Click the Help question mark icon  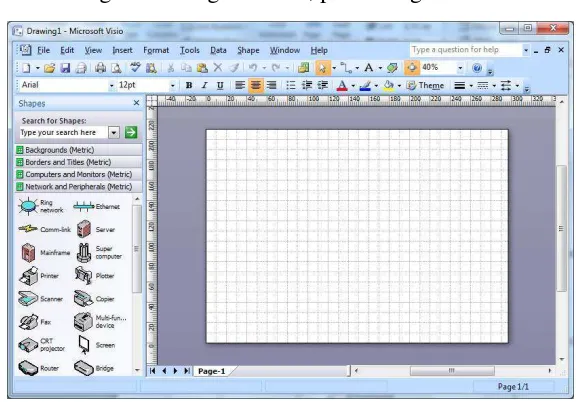click(x=476, y=68)
